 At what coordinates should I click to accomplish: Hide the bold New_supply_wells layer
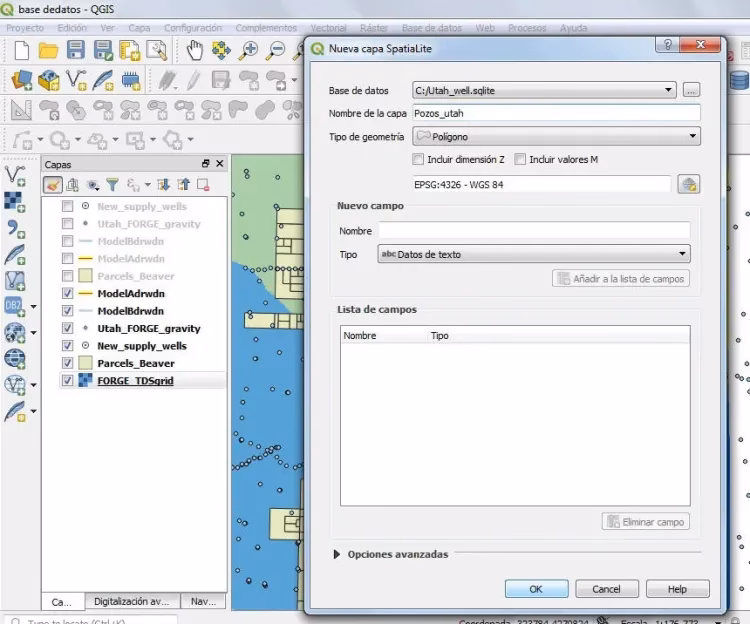(x=67, y=346)
